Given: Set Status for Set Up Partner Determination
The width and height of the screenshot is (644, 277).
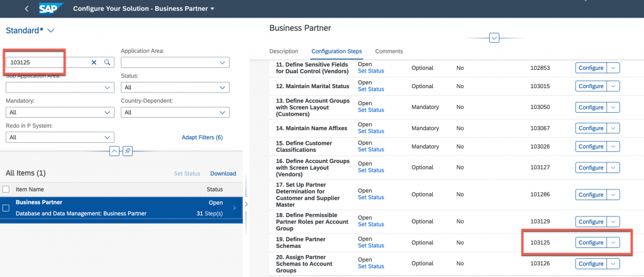Looking at the screenshot, I should (371, 197).
